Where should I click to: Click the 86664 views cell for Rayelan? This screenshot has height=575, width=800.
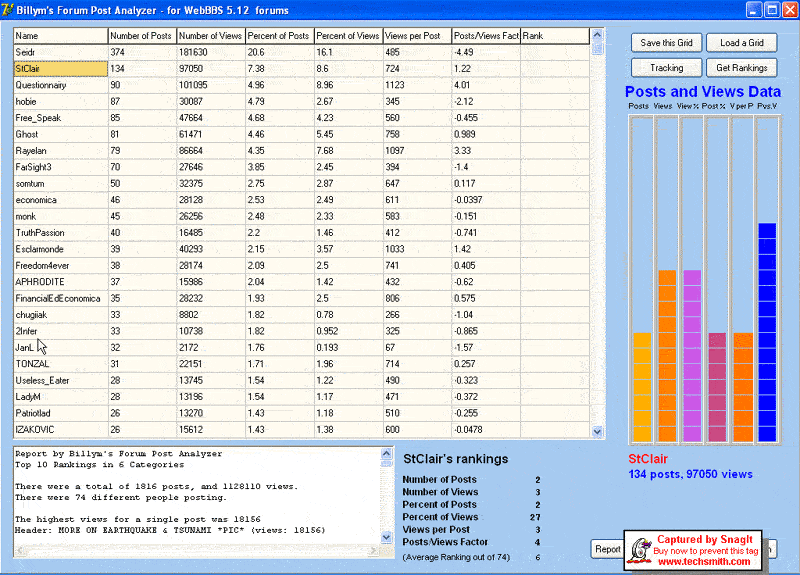(x=211, y=151)
